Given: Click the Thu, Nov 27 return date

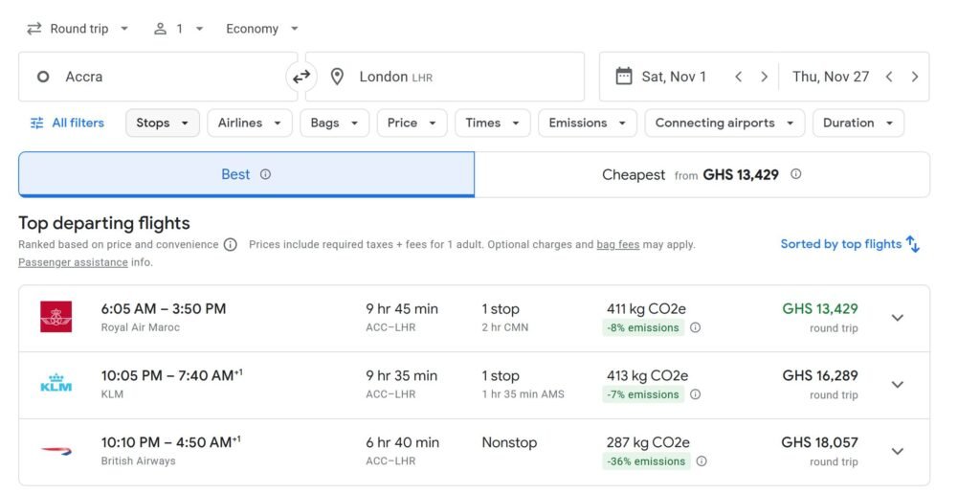Looking at the screenshot, I should tap(831, 77).
